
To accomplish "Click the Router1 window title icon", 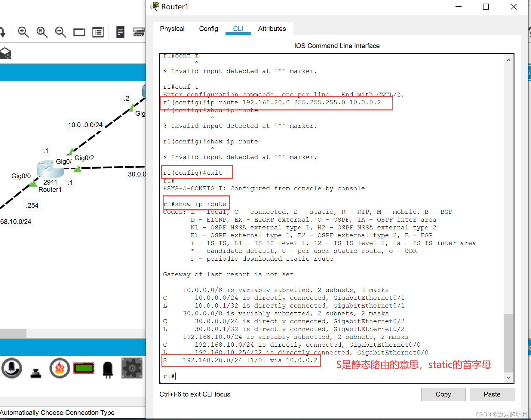I will 155,7.
